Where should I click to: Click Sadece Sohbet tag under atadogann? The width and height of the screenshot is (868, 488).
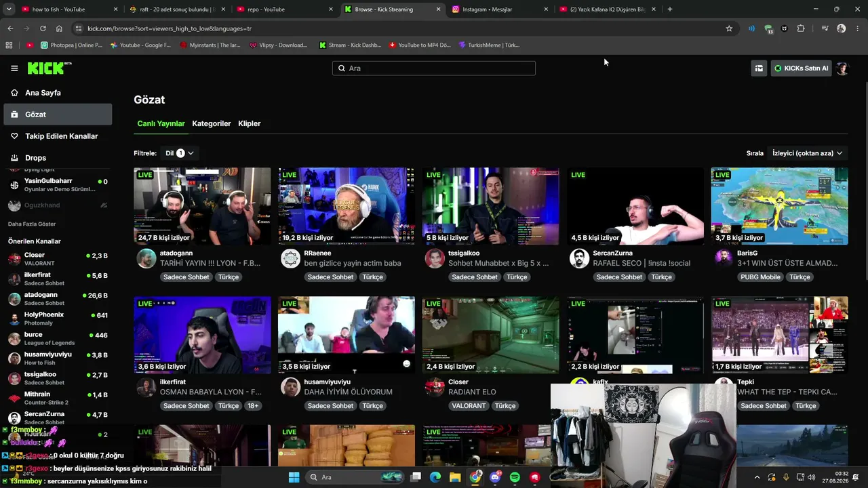[186, 277]
